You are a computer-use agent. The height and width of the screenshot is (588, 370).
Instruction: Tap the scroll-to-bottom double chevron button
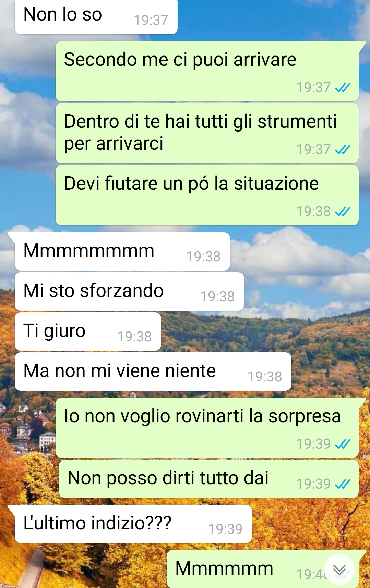[339, 570]
